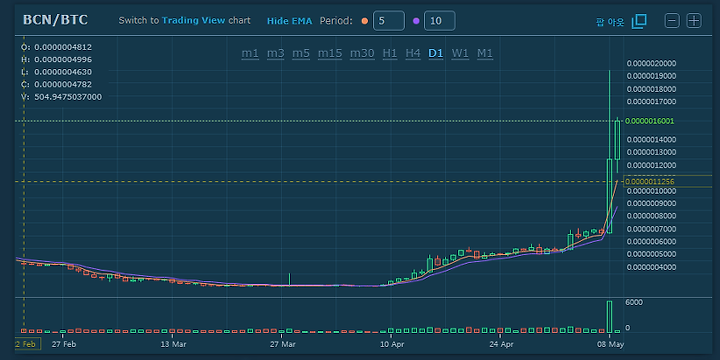Screen dimensions: 720x360
Task: Click the Hide EMA link
Action: (x=289, y=21)
